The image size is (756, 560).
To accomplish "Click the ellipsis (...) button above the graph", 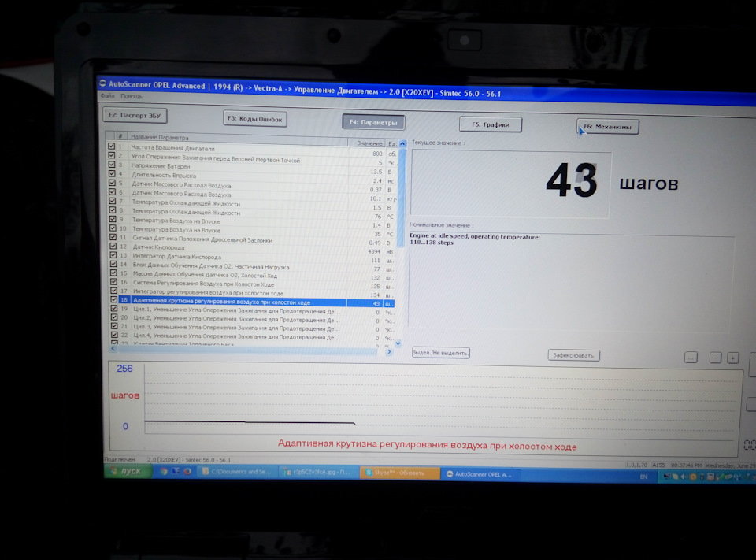I will (691, 358).
